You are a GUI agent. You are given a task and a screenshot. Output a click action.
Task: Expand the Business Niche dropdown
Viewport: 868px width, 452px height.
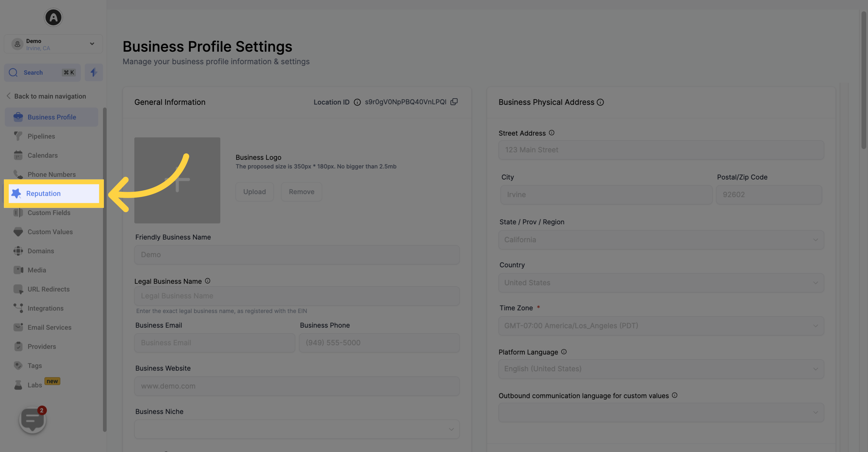(451, 429)
